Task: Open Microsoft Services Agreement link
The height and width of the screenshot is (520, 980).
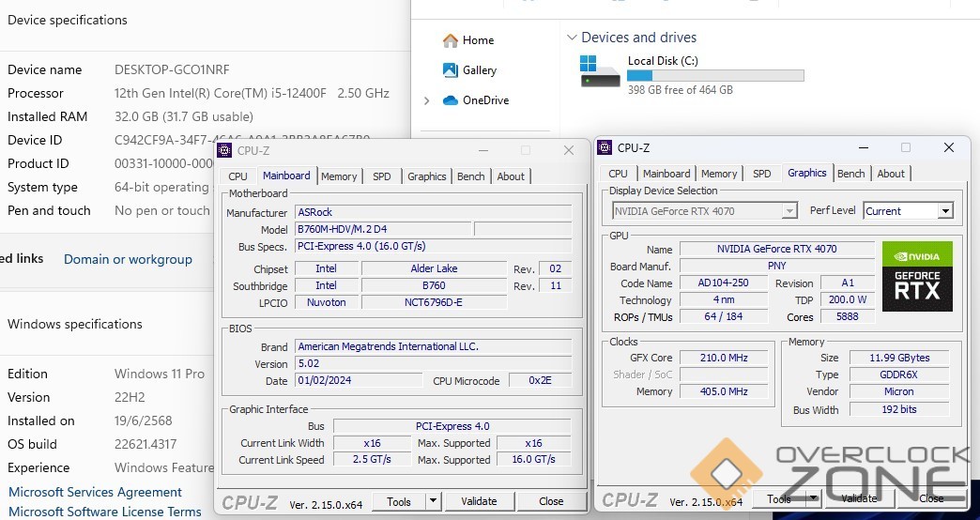Action: [95, 492]
